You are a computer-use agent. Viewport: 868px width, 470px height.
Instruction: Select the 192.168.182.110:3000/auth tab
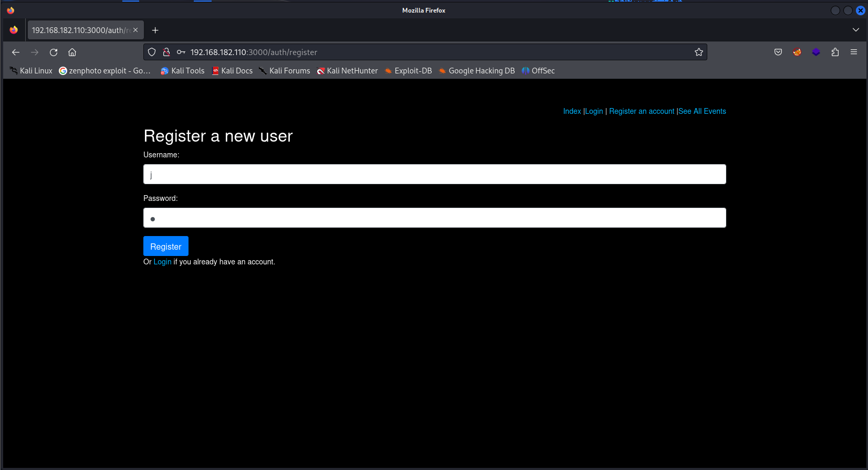(x=79, y=30)
